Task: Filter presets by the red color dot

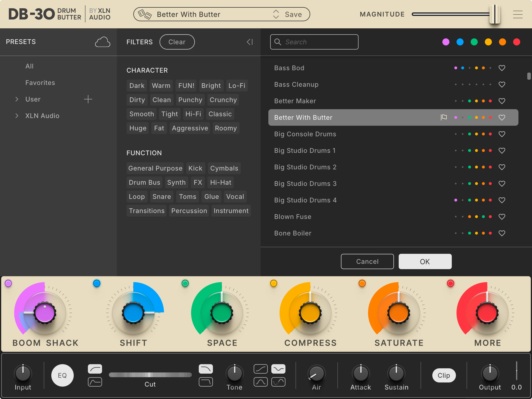Action: [517, 42]
